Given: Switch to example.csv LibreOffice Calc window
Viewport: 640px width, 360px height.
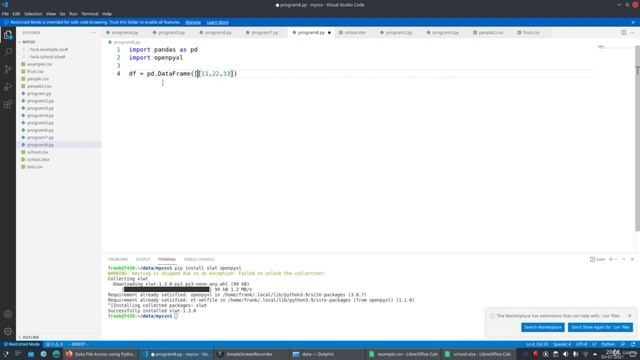Looking at the screenshot, I should pos(403,354).
